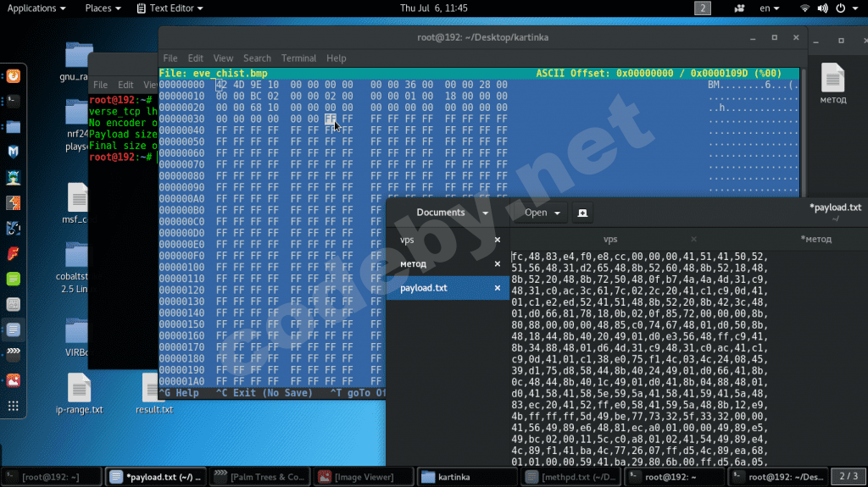The height and width of the screenshot is (487, 868).
Task: Expand the Open recent files arrow
Action: 558,213
